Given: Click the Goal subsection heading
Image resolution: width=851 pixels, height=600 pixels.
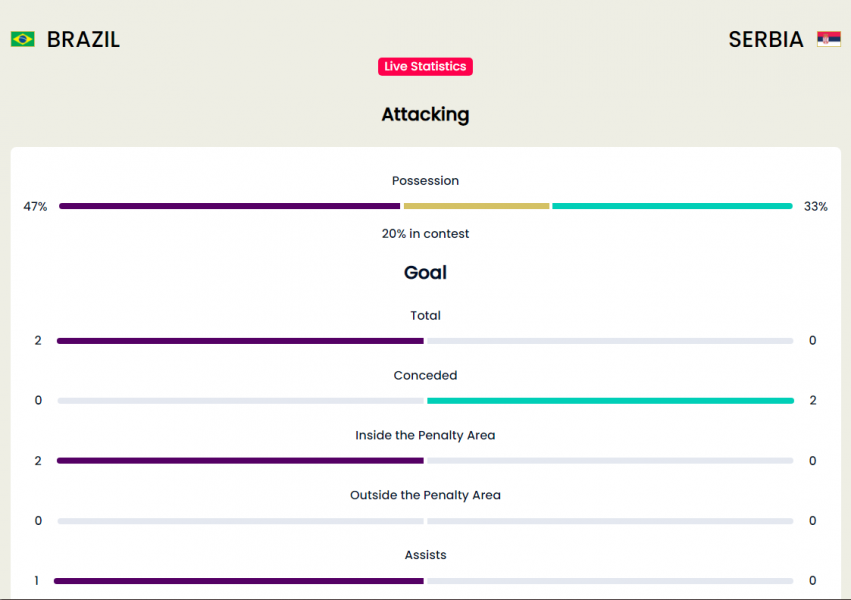Looking at the screenshot, I should pyautogui.click(x=426, y=272).
